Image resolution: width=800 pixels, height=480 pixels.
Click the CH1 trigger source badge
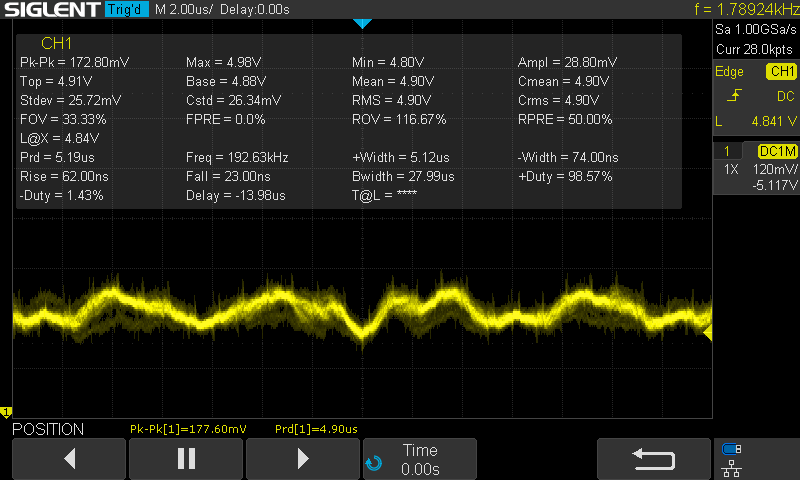click(782, 71)
